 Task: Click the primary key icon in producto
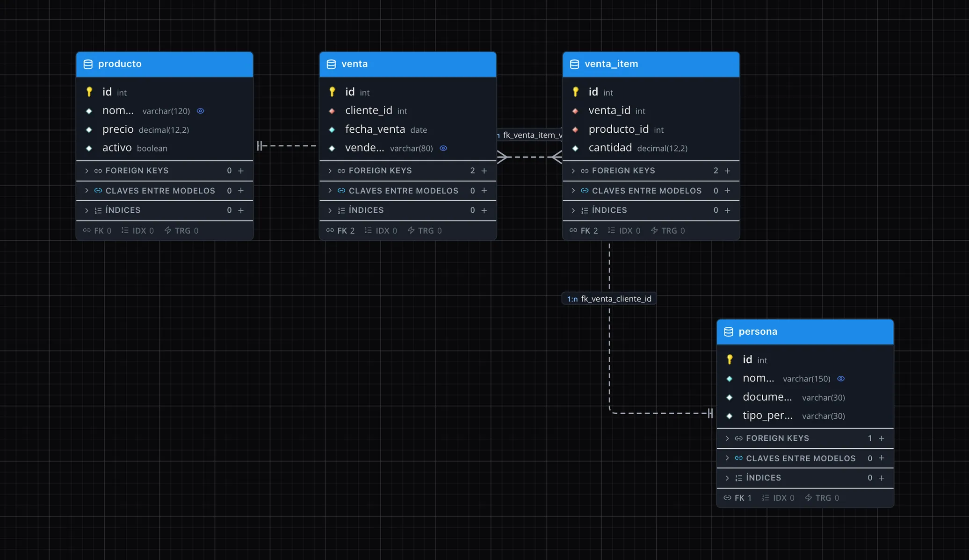89,92
